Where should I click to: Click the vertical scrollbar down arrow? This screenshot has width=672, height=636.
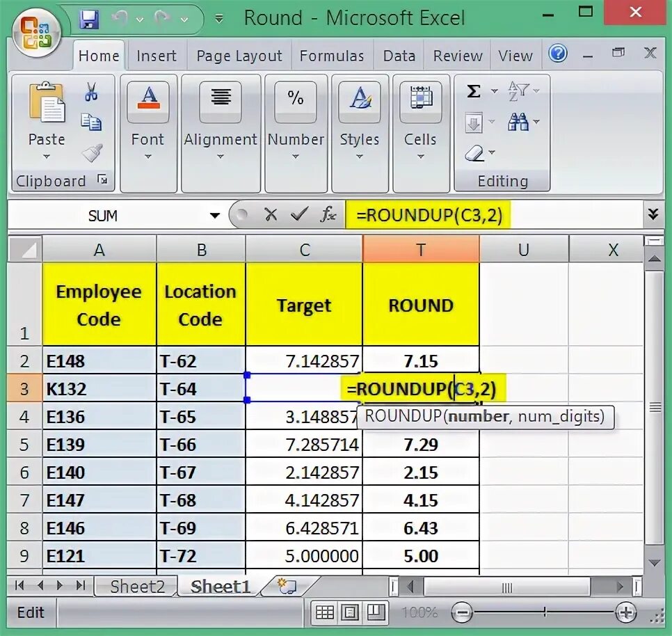(x=654, y=562)
